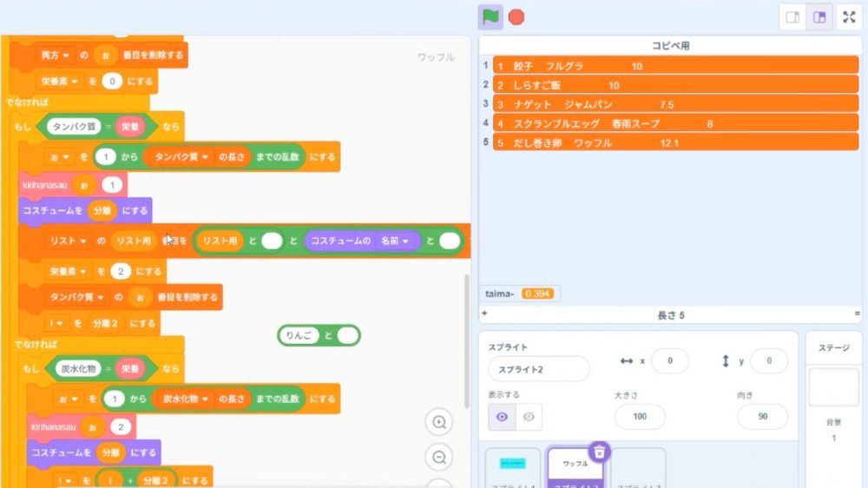This screenshot has height=488, width=868.
Task: Open 炭水化物 dropdown in length block
Action: tap(185, 399)
